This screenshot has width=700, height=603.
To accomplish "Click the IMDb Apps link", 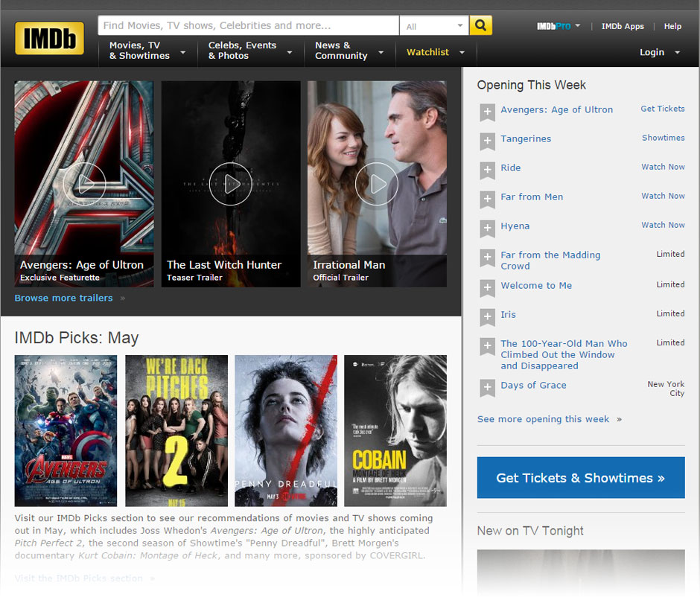I will [623, 26].
